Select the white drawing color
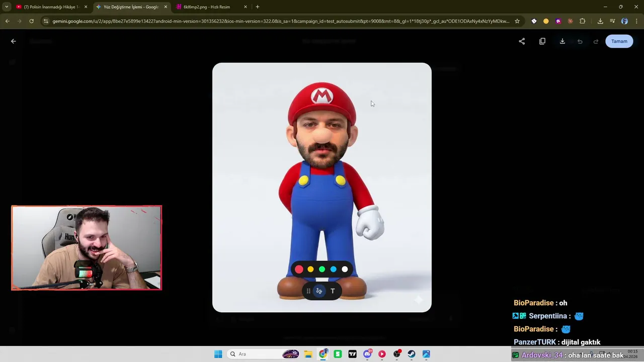The width and height of the screenshot is (644, 362). (345, 269)
